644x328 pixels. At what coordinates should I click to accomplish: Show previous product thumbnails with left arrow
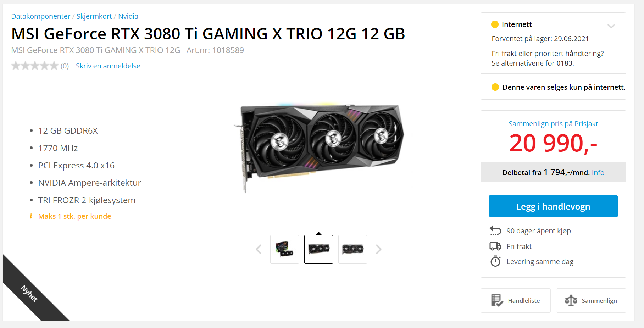coord(259,249)
